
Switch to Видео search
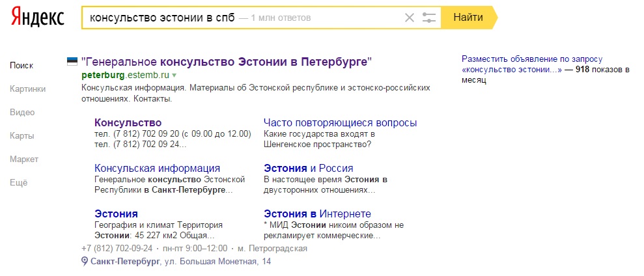pos(22,113)
